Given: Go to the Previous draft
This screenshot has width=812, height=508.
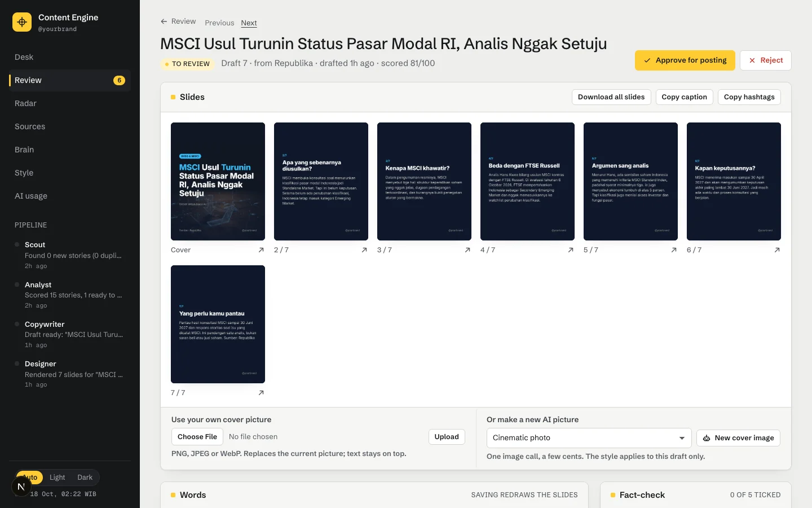Looking at the screenshot, I should 219,23.
